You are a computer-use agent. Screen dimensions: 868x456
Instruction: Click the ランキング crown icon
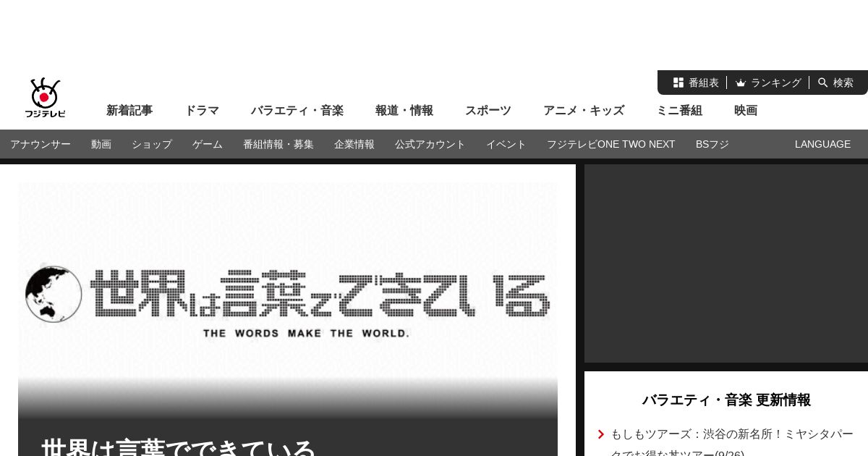741,83
